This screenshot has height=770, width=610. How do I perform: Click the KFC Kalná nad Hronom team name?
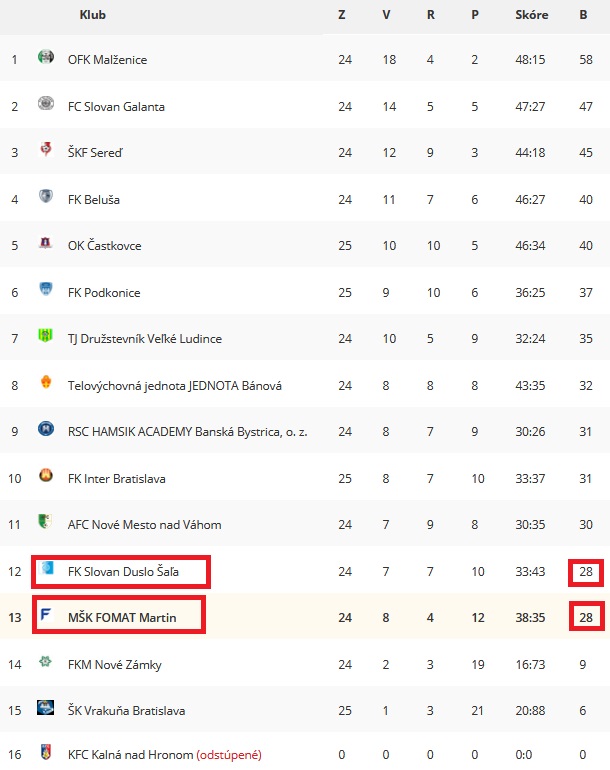point(131,755)
